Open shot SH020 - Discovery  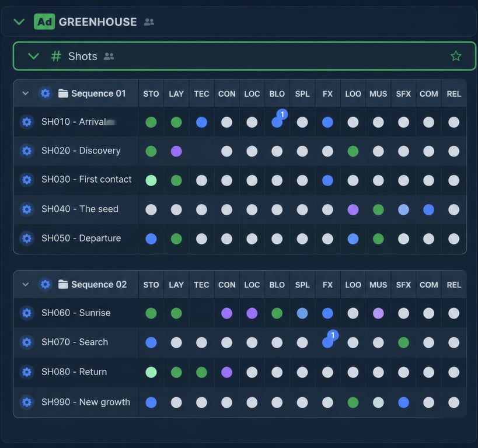(81, 150)
